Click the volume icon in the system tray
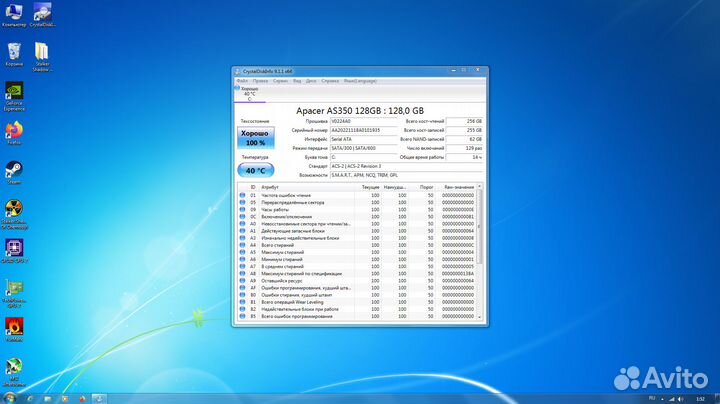 [x=681, y=399]
